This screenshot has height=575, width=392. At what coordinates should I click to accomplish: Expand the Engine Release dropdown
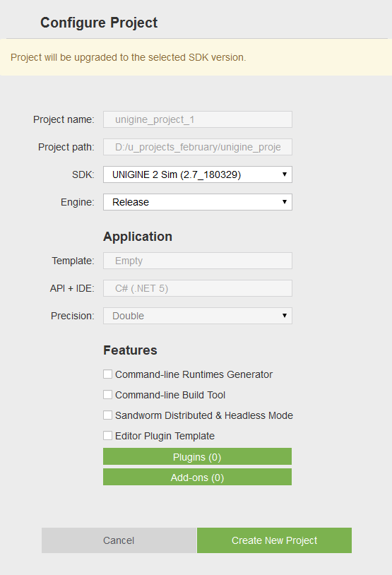[x=198, y=202]
